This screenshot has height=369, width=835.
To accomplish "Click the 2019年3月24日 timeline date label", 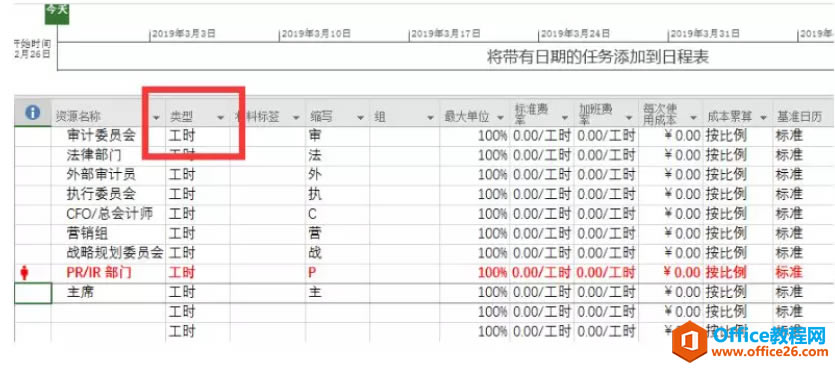I will tap(575, 34).
